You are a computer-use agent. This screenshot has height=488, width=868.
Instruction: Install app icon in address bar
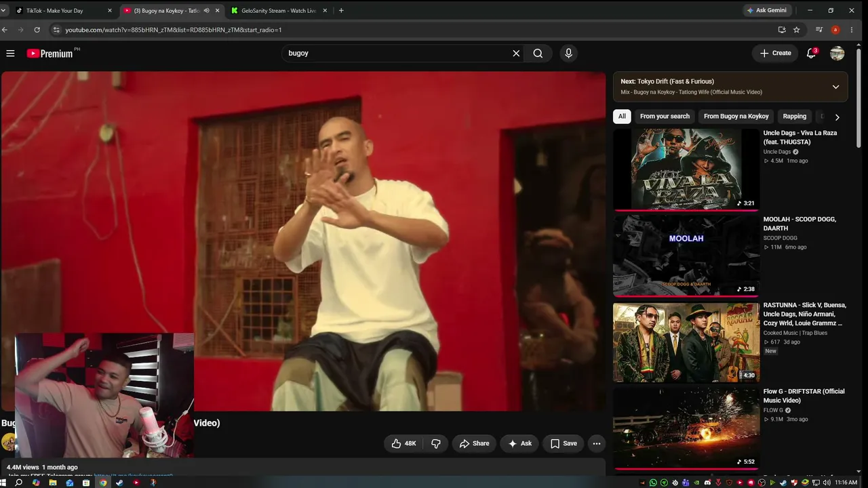click(782, 30)
